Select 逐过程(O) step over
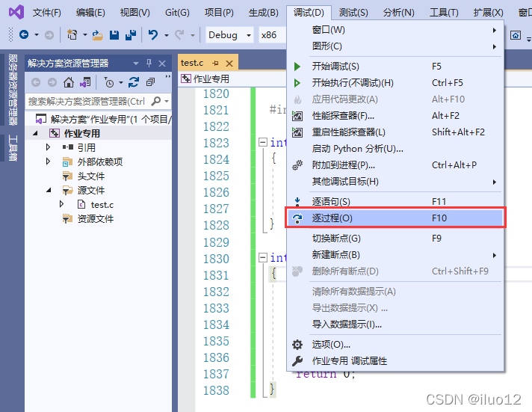The image size is (532, 412). (395, 218)
